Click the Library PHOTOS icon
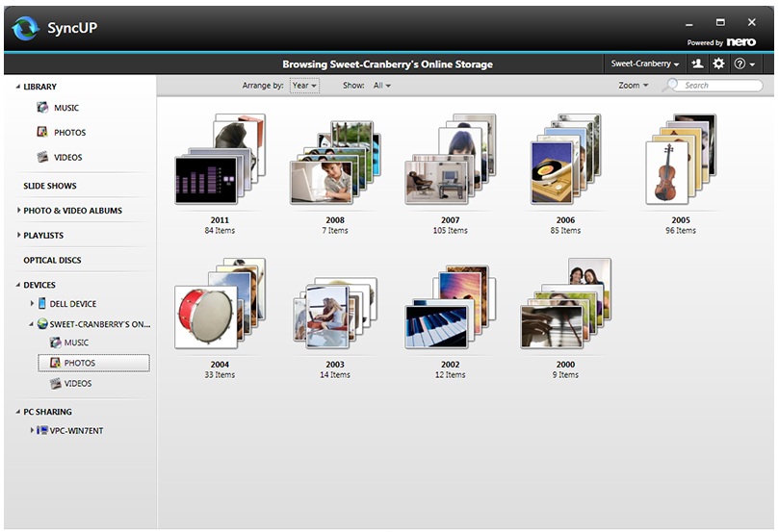 tap(42, 132)
